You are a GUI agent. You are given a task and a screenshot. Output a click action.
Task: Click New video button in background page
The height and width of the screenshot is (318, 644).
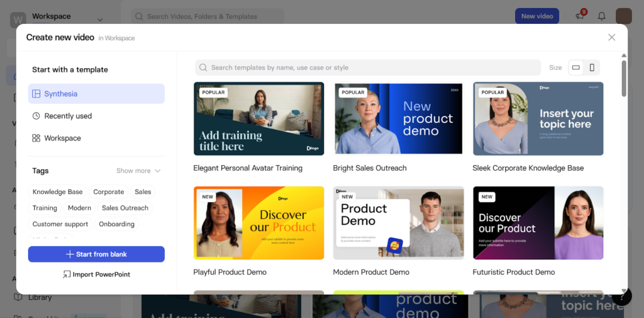click(x=537, y=16)
